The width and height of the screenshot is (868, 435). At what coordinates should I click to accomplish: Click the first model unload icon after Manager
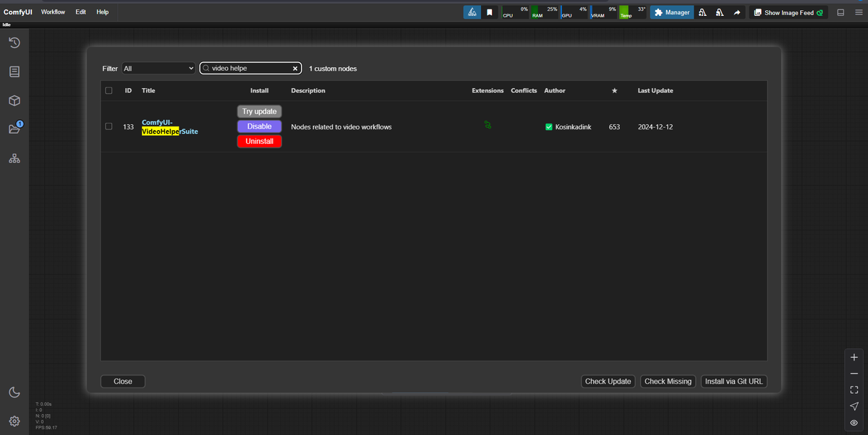703,12
